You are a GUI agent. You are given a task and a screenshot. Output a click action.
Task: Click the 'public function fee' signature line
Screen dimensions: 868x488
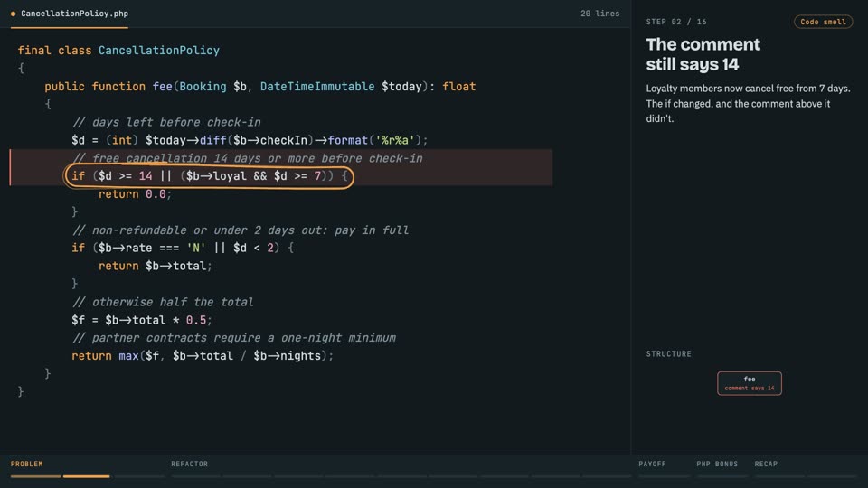point(260,87)
